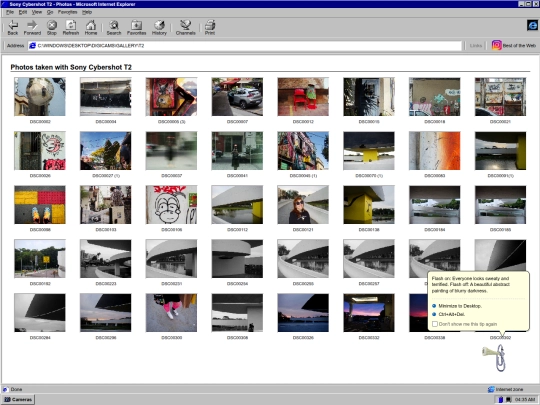The image size is (540, 405).
Task: Click the Done status bar icon
Action: click(x=5, y=390)
